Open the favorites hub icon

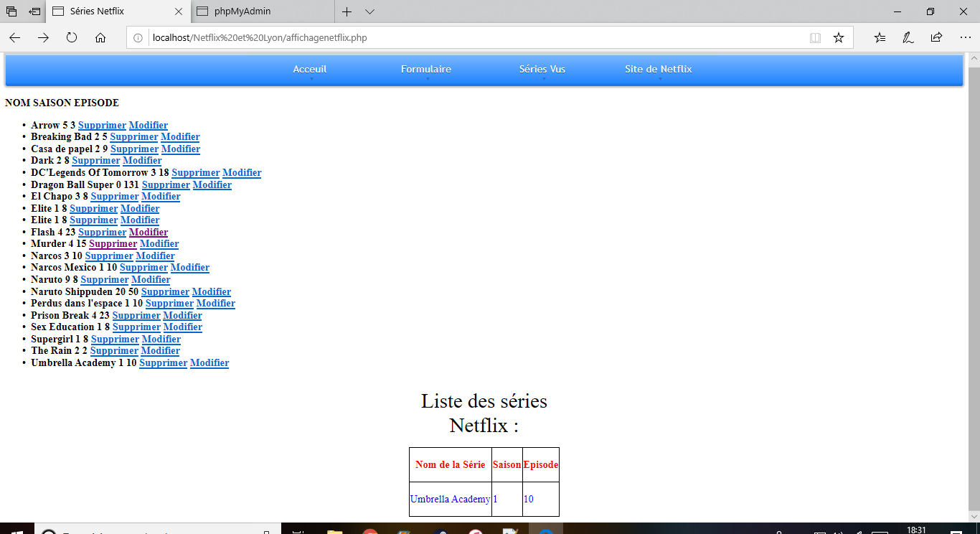880,37
